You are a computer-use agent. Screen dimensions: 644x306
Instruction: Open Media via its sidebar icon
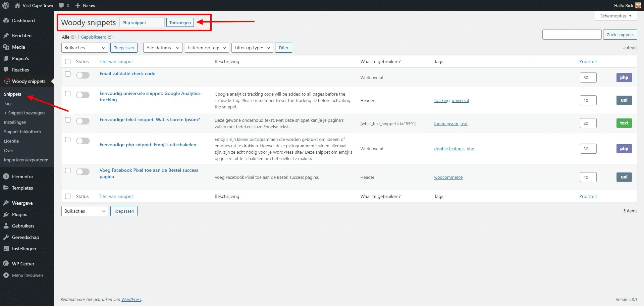6,47
